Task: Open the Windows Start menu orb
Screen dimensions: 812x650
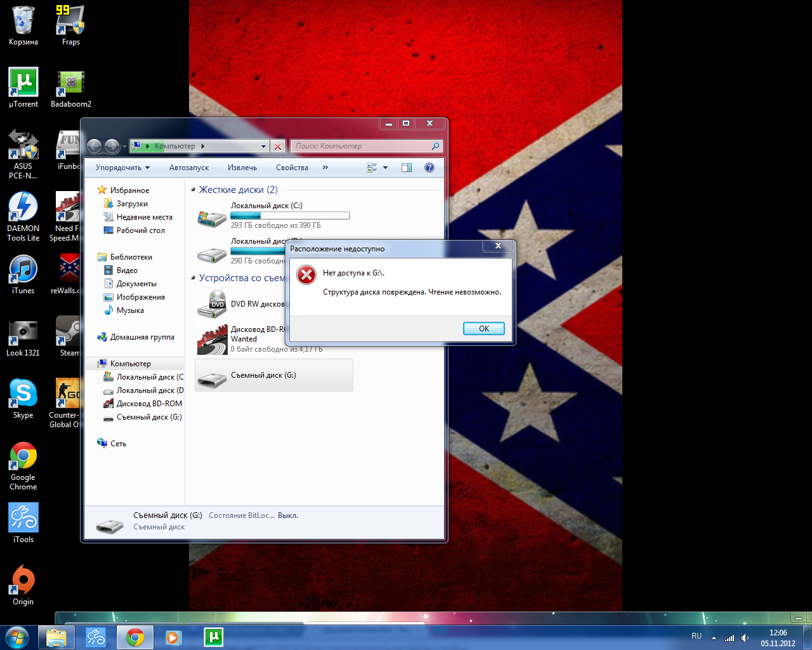Action: (16, 637)
